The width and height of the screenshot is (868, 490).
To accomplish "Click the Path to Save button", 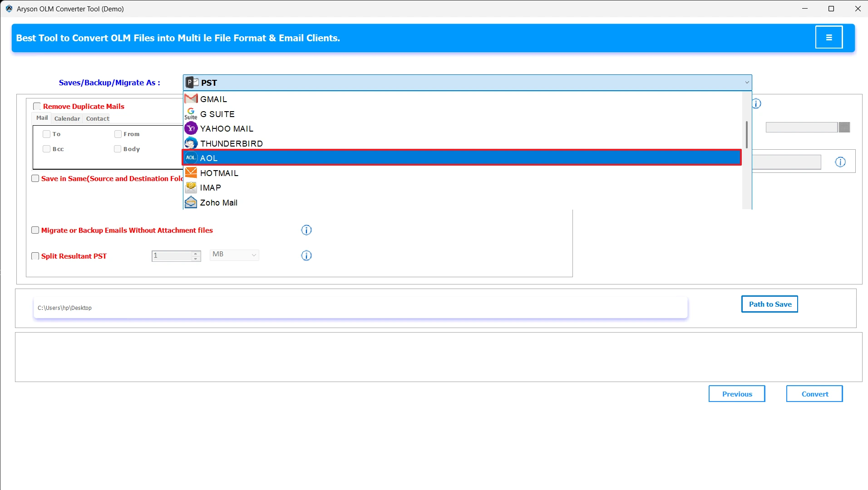I will click(769, 304).
